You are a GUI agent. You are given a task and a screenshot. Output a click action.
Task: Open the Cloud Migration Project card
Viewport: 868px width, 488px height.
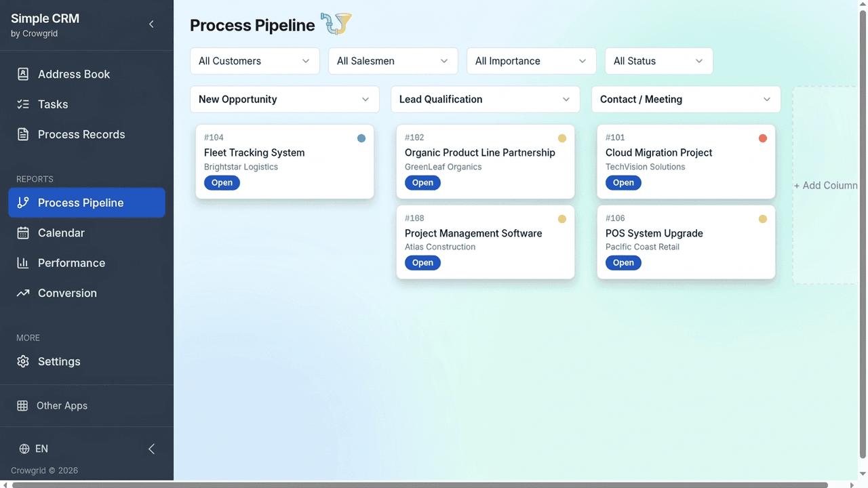coord(686,161)
